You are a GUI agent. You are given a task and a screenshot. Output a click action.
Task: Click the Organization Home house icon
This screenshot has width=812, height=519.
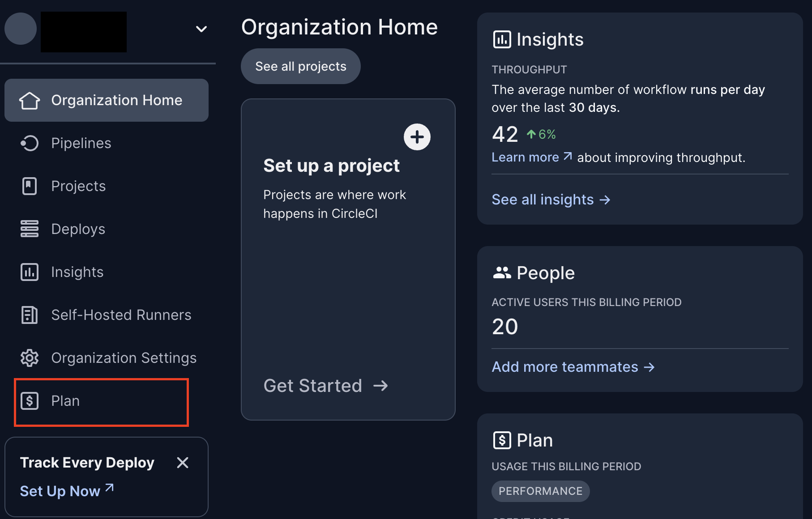point(30,100)
